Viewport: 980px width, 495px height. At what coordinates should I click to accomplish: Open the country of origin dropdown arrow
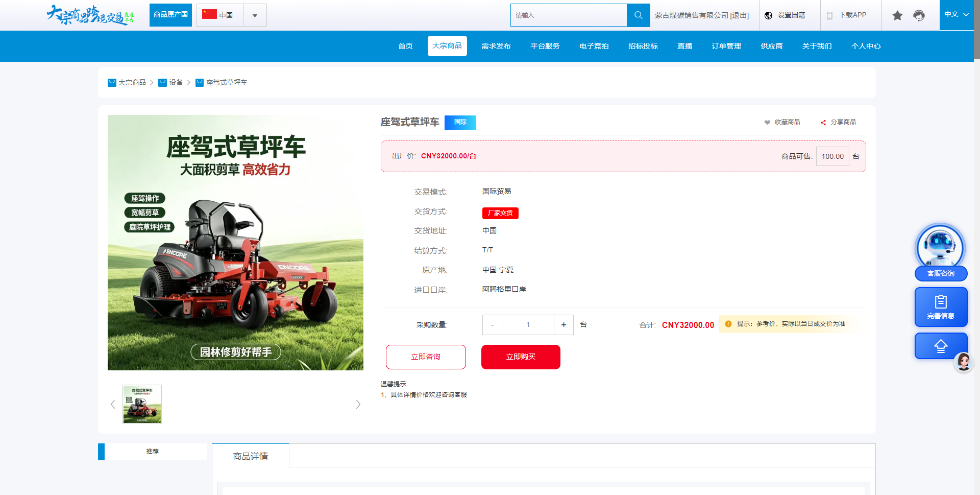(255, 15)
